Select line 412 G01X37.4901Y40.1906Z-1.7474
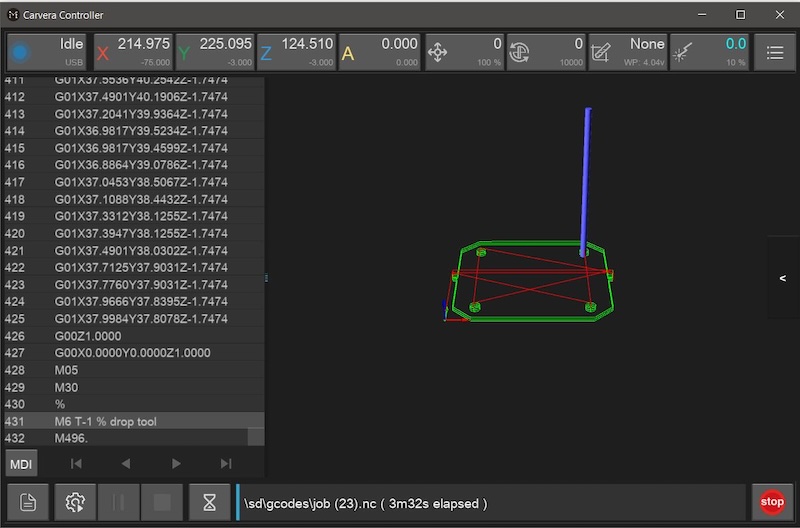Screen dimensions: 800x528 [134, 96]
